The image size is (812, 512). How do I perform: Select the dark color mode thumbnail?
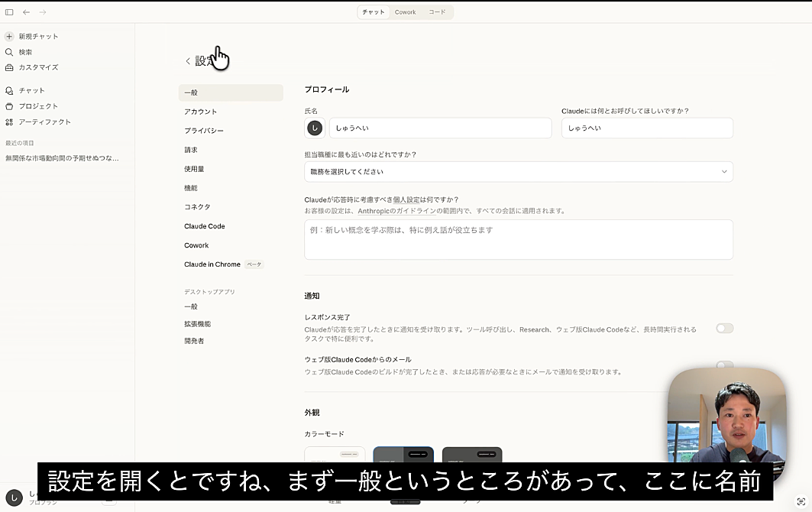[471, 455]
